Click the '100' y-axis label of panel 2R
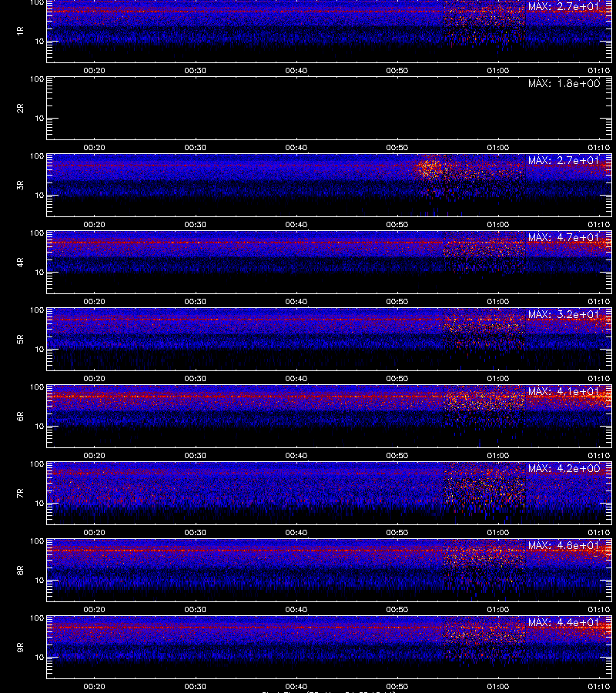This screenshot has width=616, height=693. 37,79
